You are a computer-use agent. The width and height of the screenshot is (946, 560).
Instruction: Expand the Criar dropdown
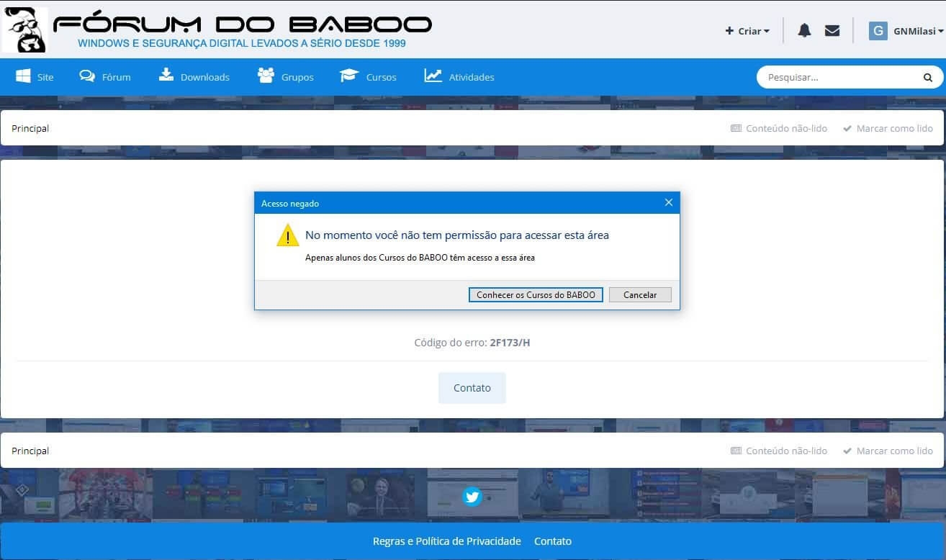(x=747, y=31)
